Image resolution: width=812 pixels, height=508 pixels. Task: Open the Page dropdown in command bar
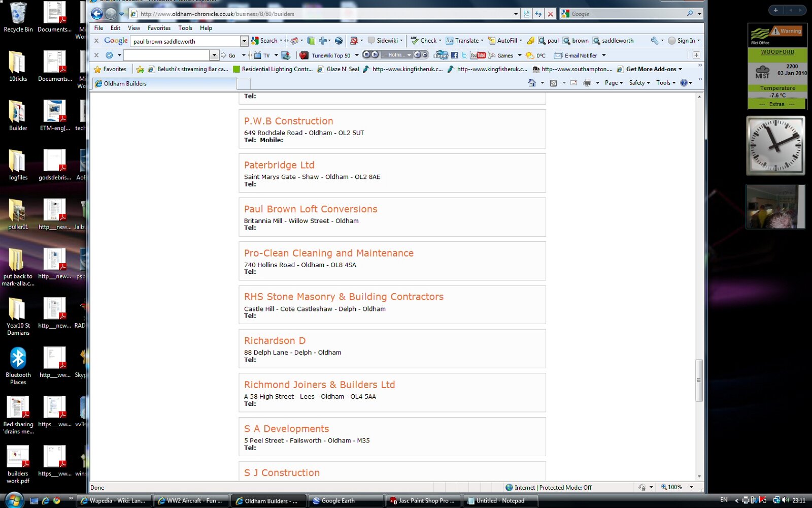coord(614,83)
